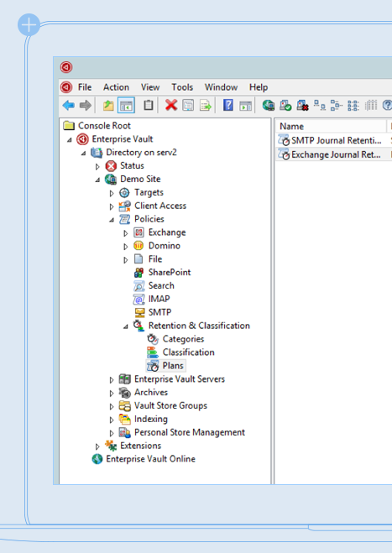Click the globe site toolbar icon
The height and width of the screenshot is (553, 392).
pos(268,105)
